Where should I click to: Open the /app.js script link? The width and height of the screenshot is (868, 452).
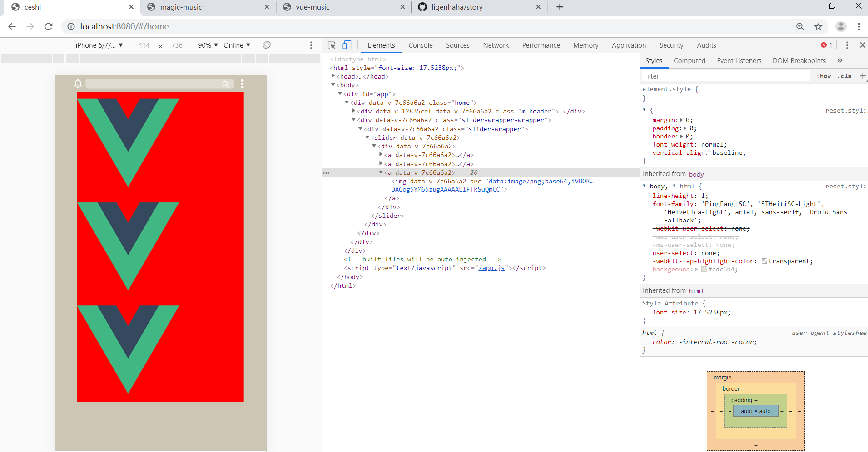tap(491, 268)
